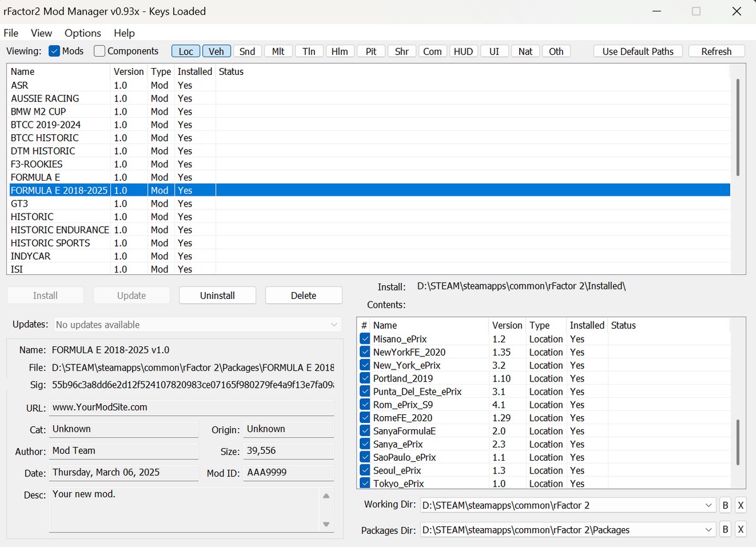Enable the Components viewing checkbox

click(100, 52)
